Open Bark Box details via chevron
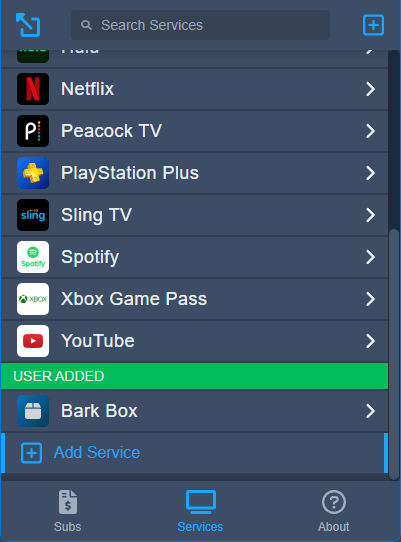The width and height of the screenshot is (401, 542). click(370, 411)
